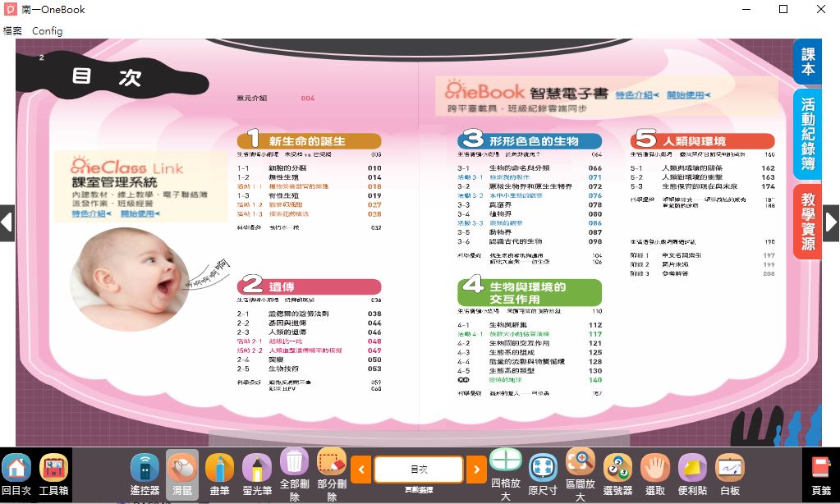
Task: Open section 4-3 生態系的組成
Action: pyautogui.click(x=530, y=352)
